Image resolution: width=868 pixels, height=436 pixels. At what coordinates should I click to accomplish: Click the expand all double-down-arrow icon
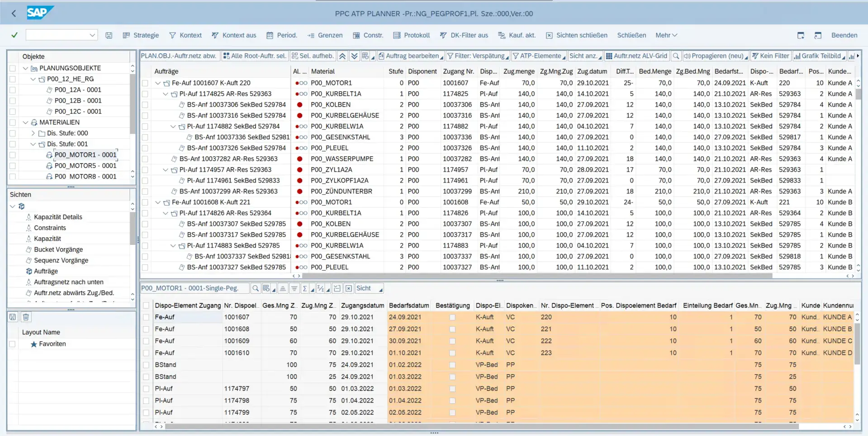(x=355, y=56)
